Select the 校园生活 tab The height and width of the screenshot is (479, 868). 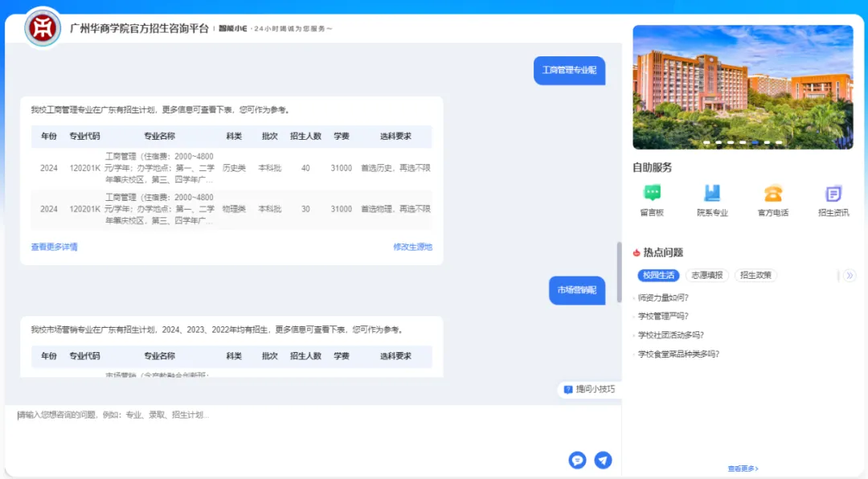coord(658,276)
